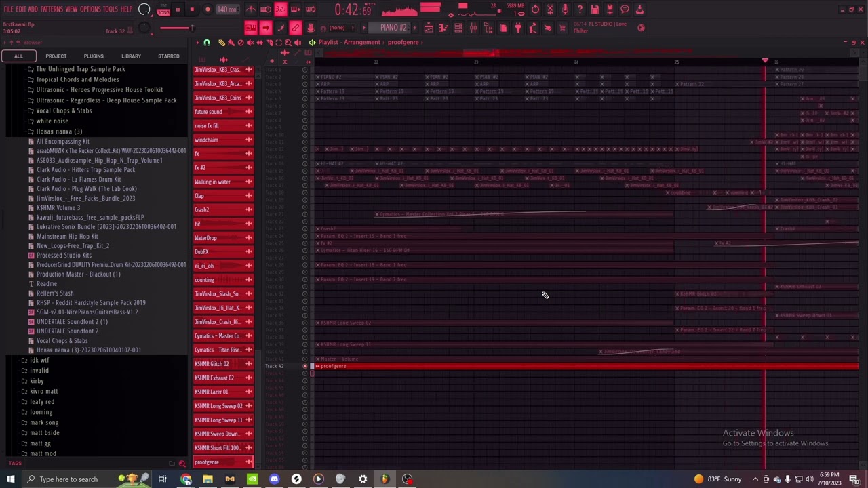Expand the Vocal Chops & Stabs folder
This screenshot has height=488, width=868.
(x=64, y=110)
